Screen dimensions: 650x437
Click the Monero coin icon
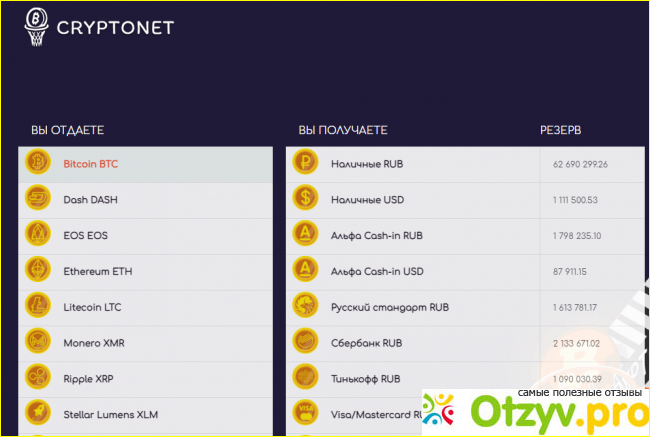point(39,343)
